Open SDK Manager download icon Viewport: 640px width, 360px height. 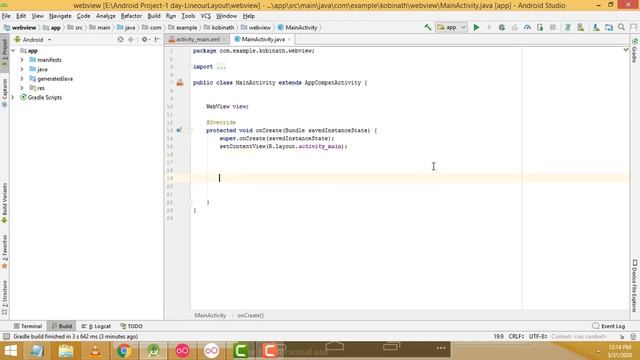(x=596, y=27)
